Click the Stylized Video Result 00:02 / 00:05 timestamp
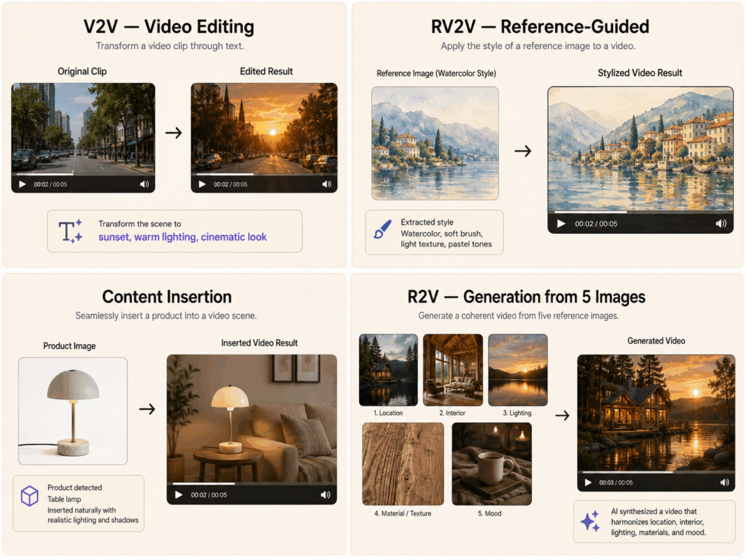747x560 pixels. 595,224
